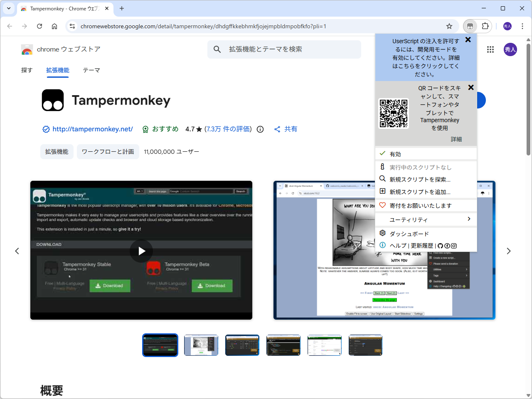Open the http://tampermonkey.net/ link
The image size is (532, 399).
click(x=92, y=129)
